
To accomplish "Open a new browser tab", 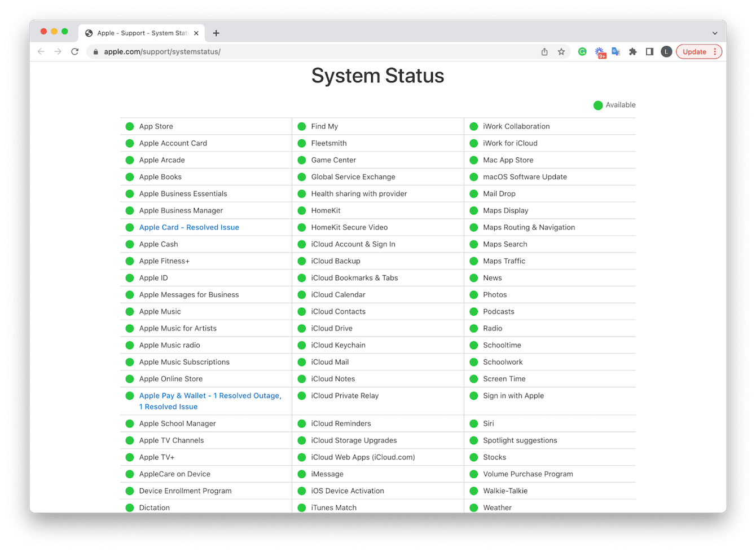I will (x=216, y=33).
